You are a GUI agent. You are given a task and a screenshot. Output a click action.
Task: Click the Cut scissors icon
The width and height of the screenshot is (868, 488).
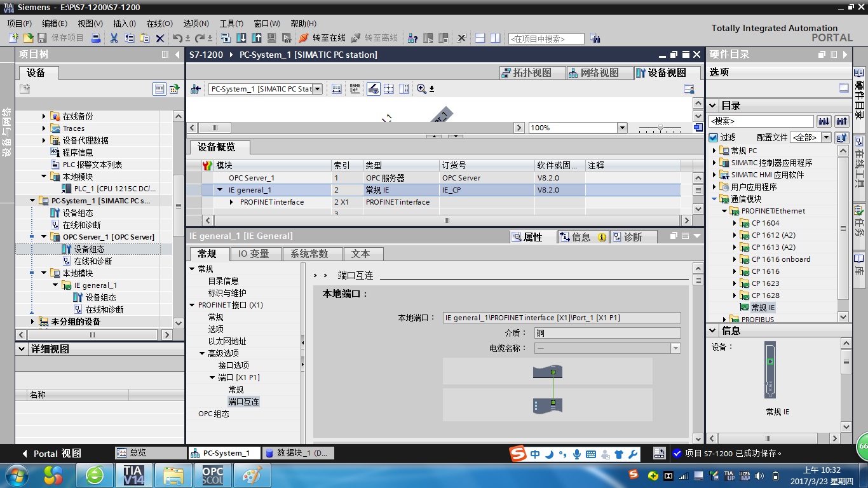(x=114, y=38)
